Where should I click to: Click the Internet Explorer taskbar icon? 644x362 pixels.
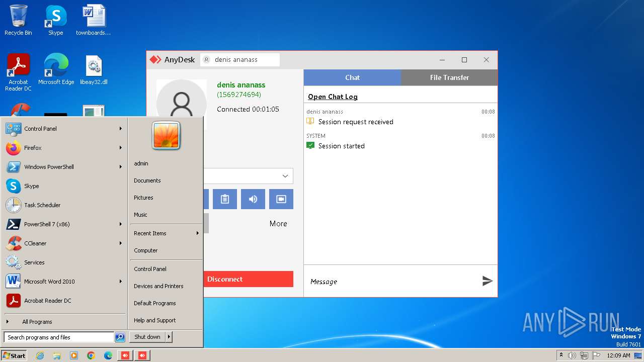click(40, 355)
